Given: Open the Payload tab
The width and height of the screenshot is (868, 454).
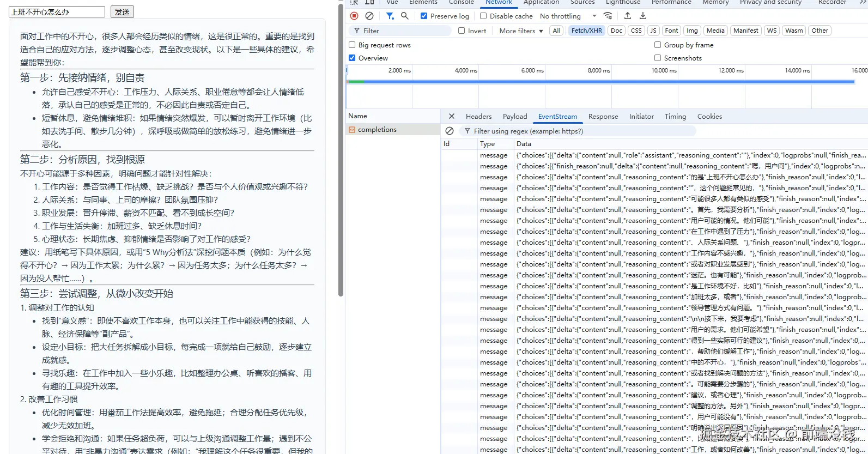Looking at the screenshot, I should 515,116.
